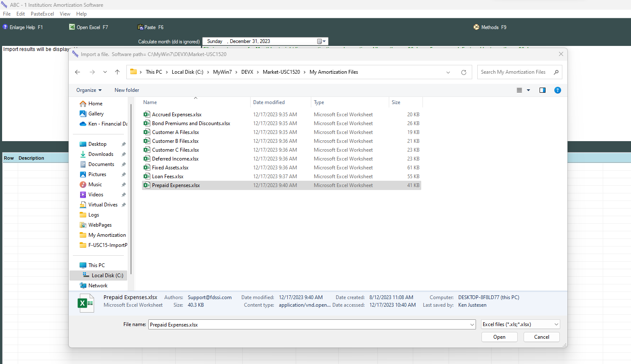Open the PasteExcel menu

pyautogui.click(x=42, y=14)
